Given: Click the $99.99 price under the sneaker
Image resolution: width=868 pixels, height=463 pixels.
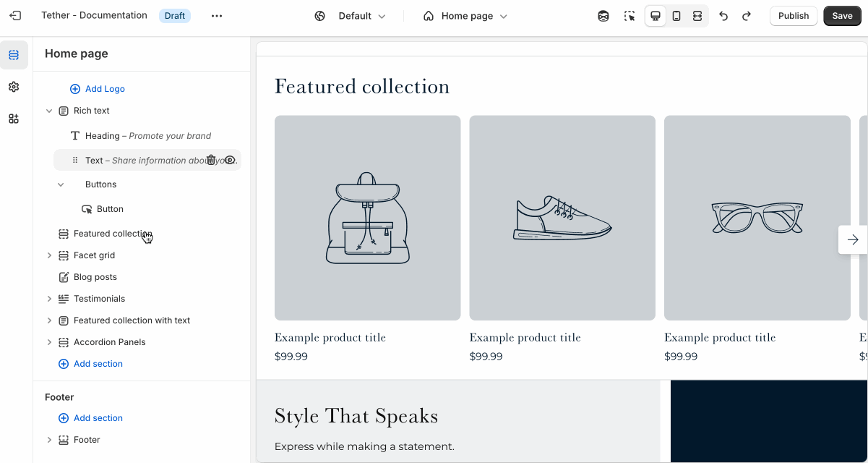Looking at the screenshot, I should tap(486, 357).
